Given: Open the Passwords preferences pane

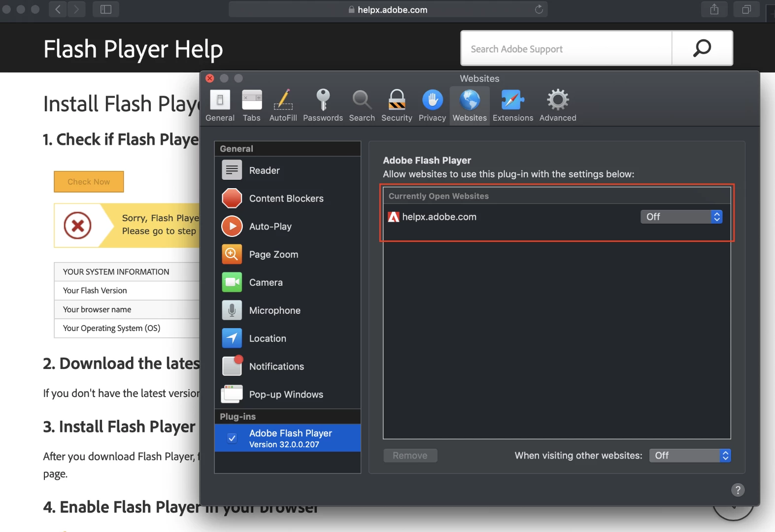Looking at the screenshot, I should [x=323, y=105].
